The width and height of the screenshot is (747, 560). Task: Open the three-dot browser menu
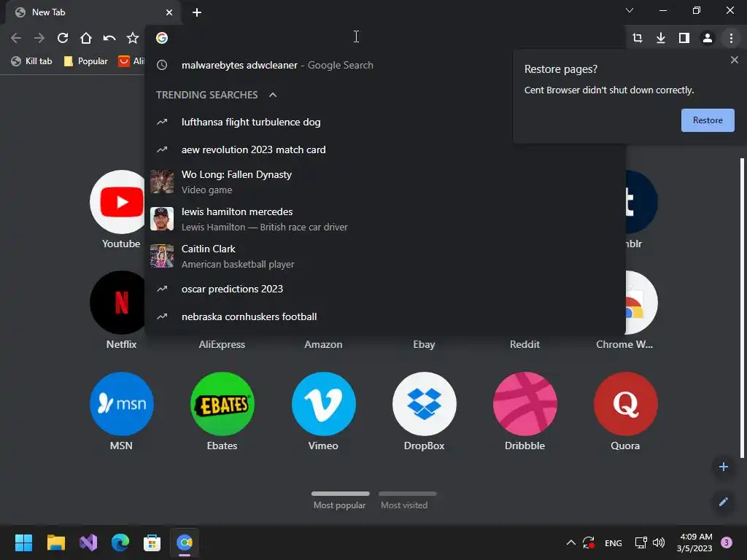[x=731, y=38]
